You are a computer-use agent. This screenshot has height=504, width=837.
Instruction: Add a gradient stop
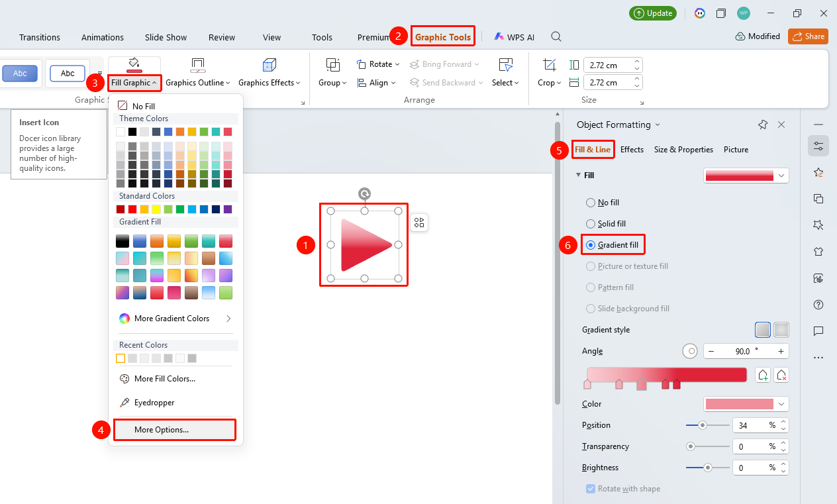coord(763,375)
